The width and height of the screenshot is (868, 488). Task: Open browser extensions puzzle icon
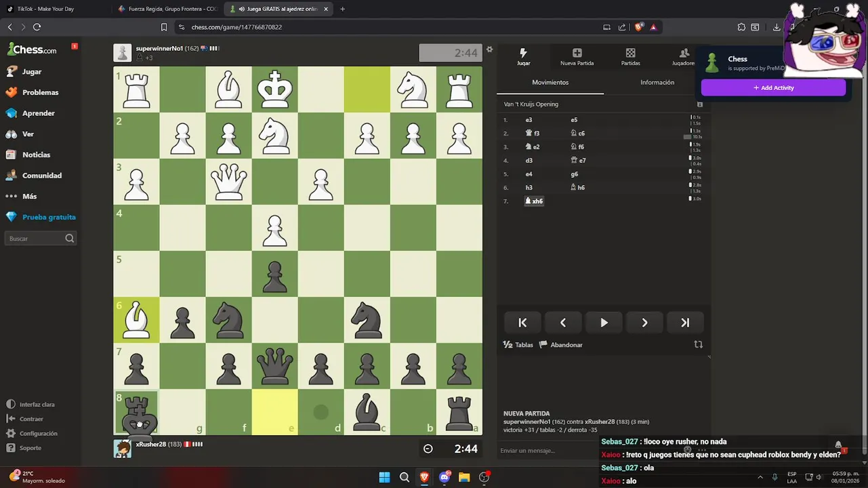(x=741, y=27)
